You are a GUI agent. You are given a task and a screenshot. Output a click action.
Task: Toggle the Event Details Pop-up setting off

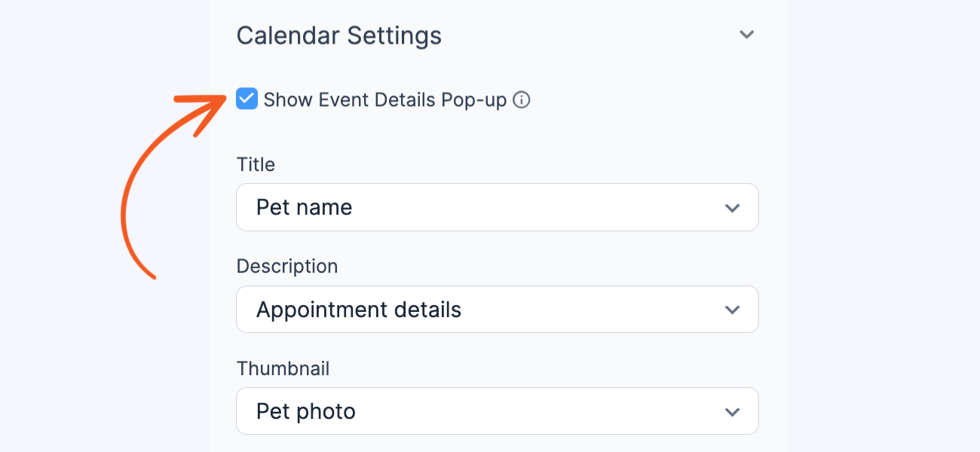click(247, 99)
